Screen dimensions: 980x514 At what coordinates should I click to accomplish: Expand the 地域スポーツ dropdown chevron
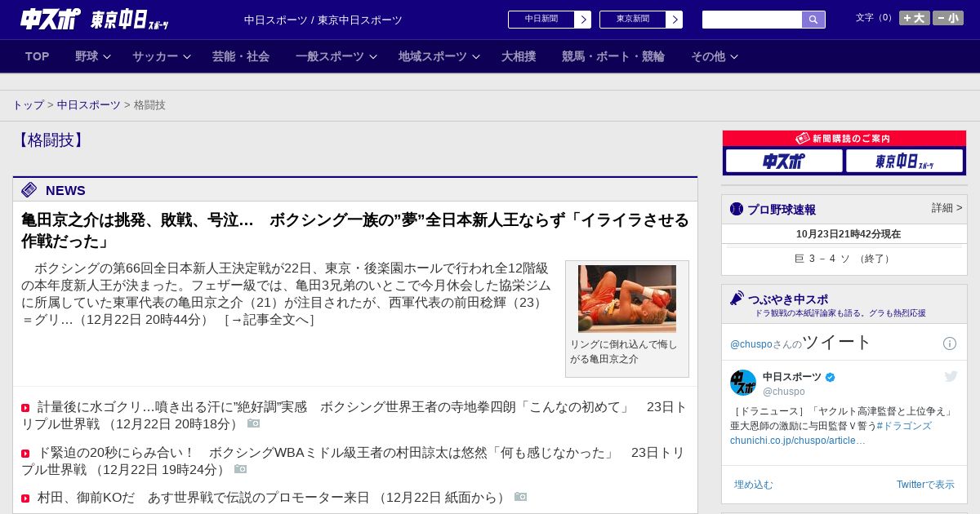476,56
